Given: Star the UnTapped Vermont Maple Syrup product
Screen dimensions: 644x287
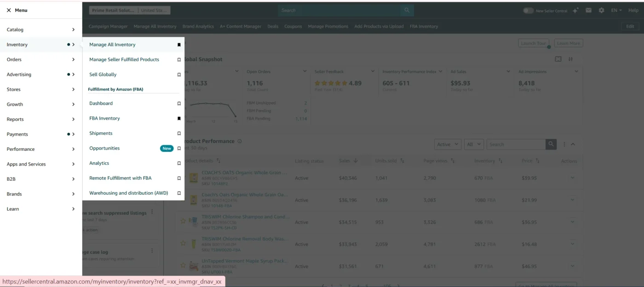Looking at the screenshot, I should pyautogui.click(x=183, y=265).
